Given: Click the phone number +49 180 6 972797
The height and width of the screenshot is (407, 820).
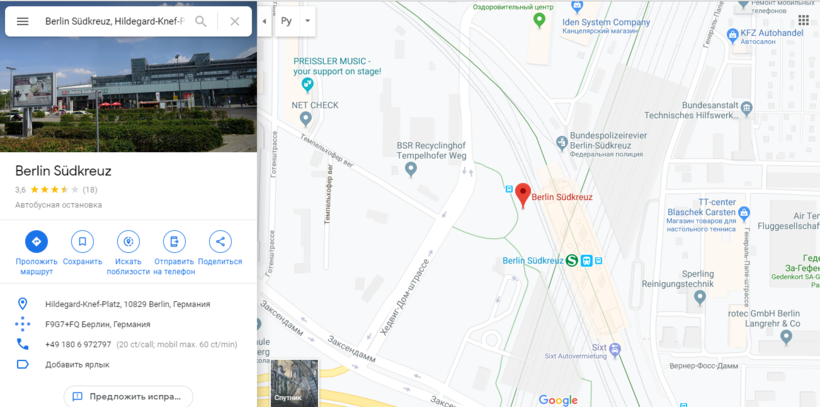Looking at the screenshot, I should [x=78, y=344].
